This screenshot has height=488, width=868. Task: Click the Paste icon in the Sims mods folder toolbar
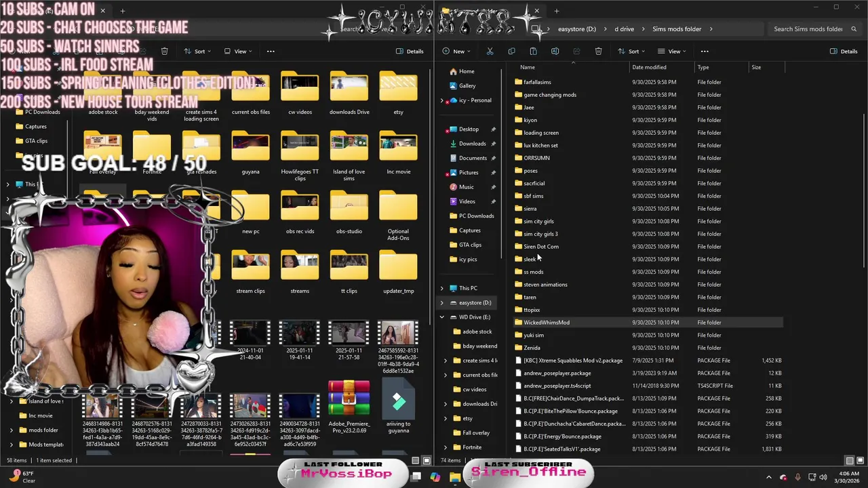coord(533,52)
